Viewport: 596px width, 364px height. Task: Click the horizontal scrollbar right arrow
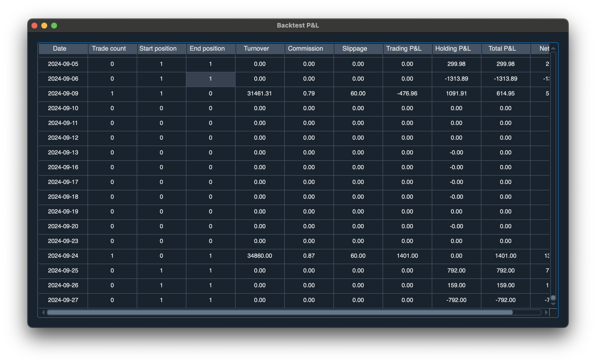tap(546, 312)
